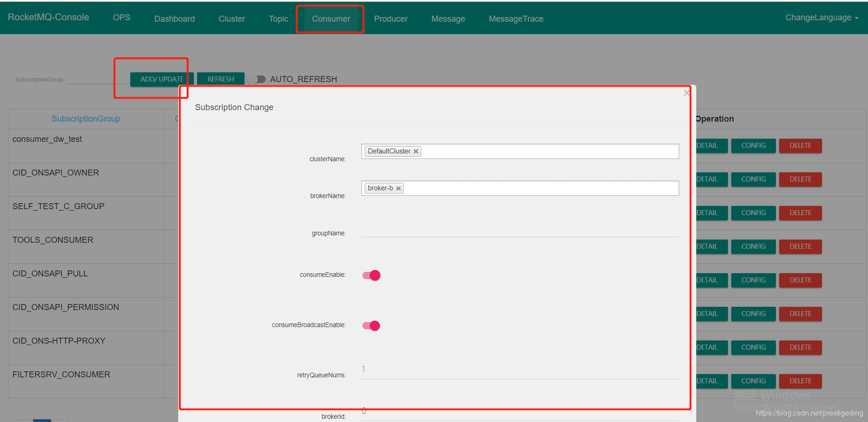The width and height of the screenshot is (868, 422).
Task: Remove the broker-b tag
Action: [x=398, y=188]
